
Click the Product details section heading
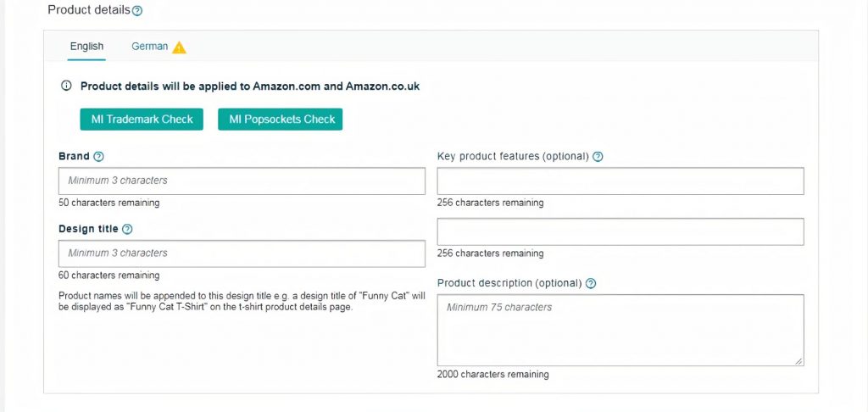[x=89, y=10]
